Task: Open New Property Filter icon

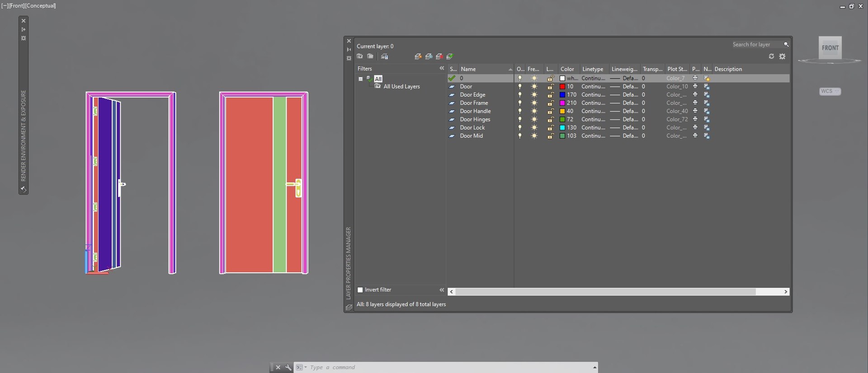Action: point(360,56)
